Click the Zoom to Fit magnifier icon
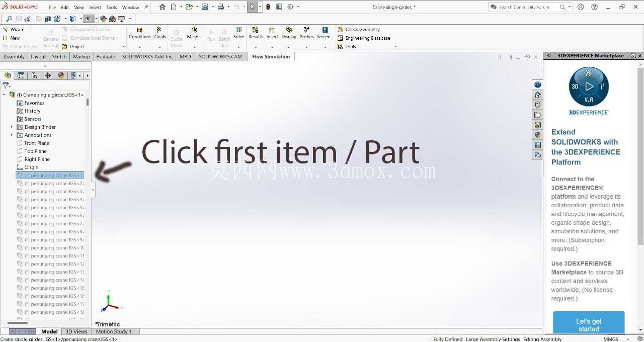 click(x=9, y=19)
